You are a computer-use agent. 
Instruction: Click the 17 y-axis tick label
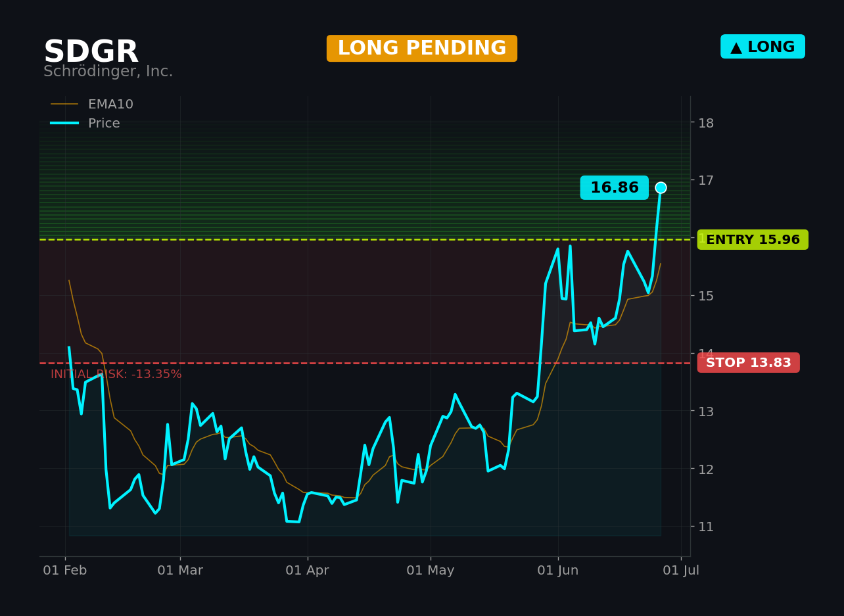(706, 180)
